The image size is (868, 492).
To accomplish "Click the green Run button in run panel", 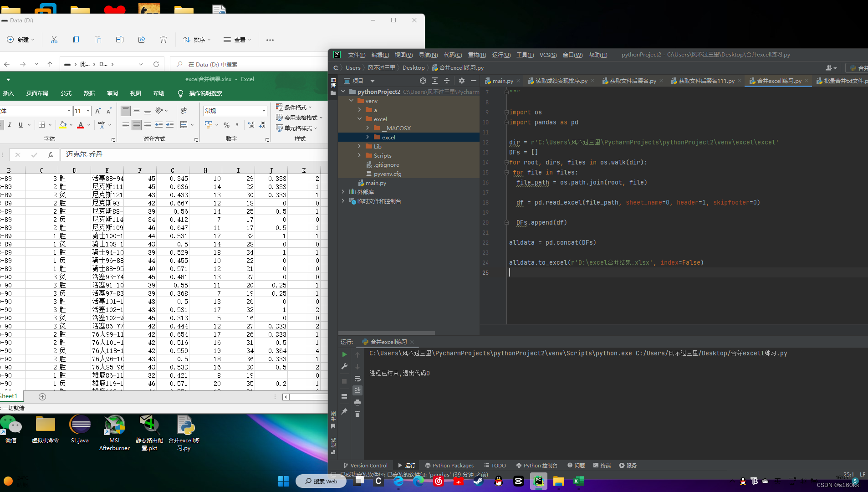I will point(344,354).
